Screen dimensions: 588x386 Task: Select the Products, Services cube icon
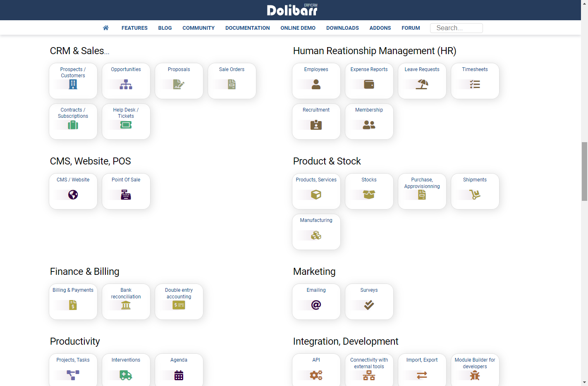click(316, 195)
